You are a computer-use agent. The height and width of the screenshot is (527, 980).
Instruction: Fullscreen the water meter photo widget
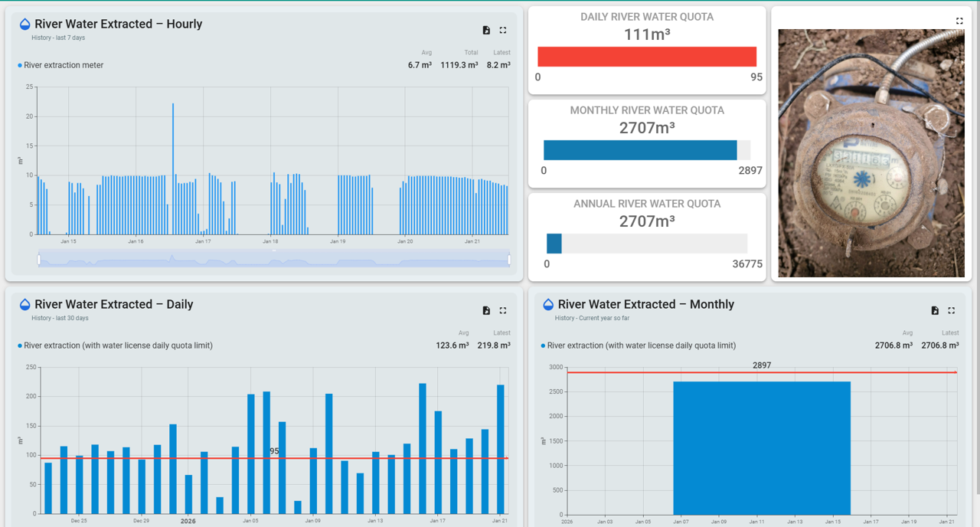click(959, 21)
